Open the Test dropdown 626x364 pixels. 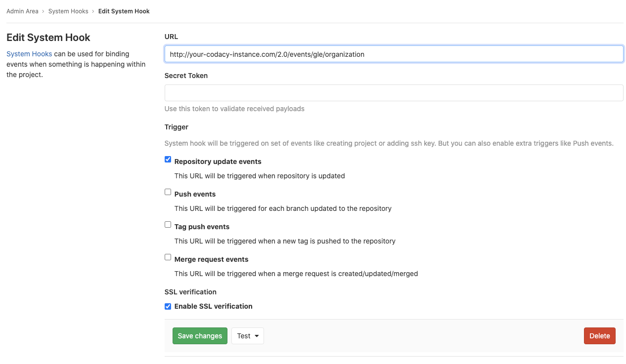click(247, 335)
